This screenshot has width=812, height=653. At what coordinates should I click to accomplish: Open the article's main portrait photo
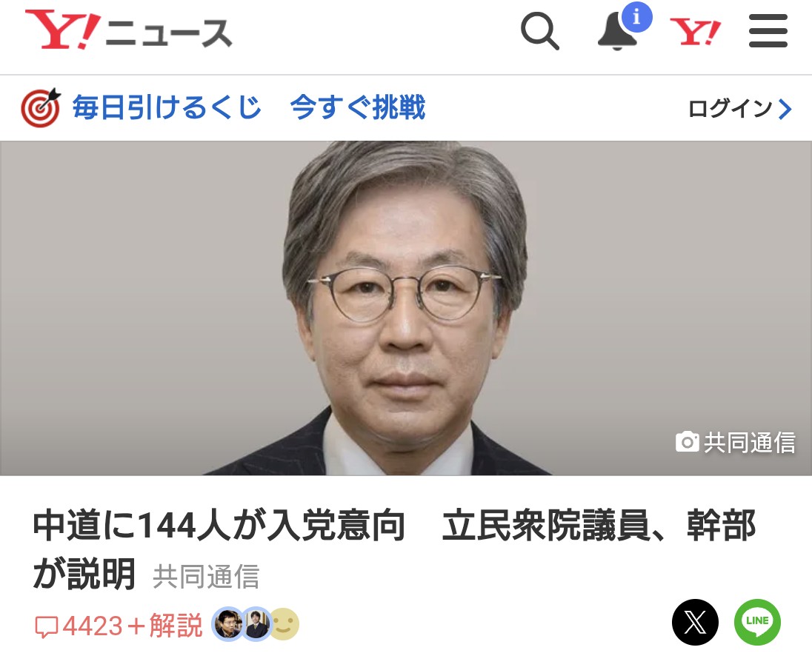[406, 308]
